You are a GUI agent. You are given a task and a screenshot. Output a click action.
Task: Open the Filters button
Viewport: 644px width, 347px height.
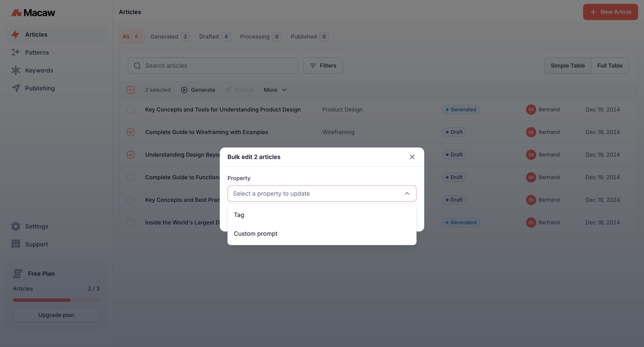click(323, 66)
